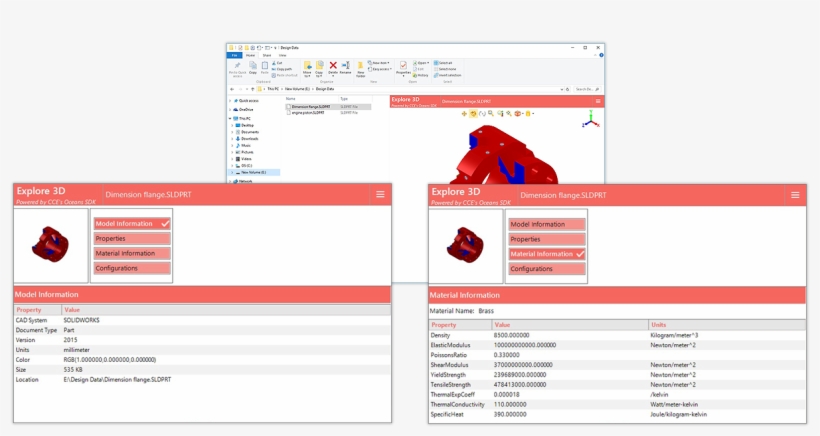Screen dimensions: 820x436
Task: Open the New item dropdown
Action: tap(379, 63)
